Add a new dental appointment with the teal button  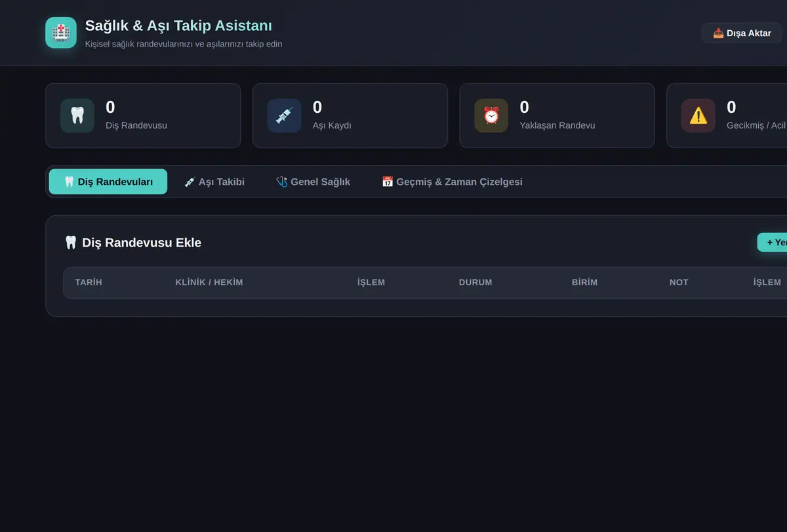(x=773, y=242)
